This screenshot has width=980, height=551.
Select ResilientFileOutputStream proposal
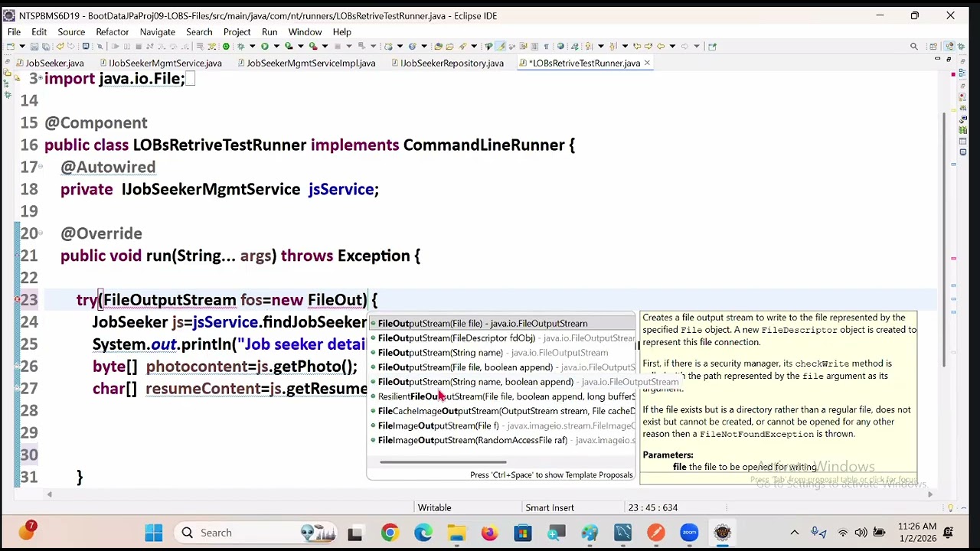click(502, 396)
